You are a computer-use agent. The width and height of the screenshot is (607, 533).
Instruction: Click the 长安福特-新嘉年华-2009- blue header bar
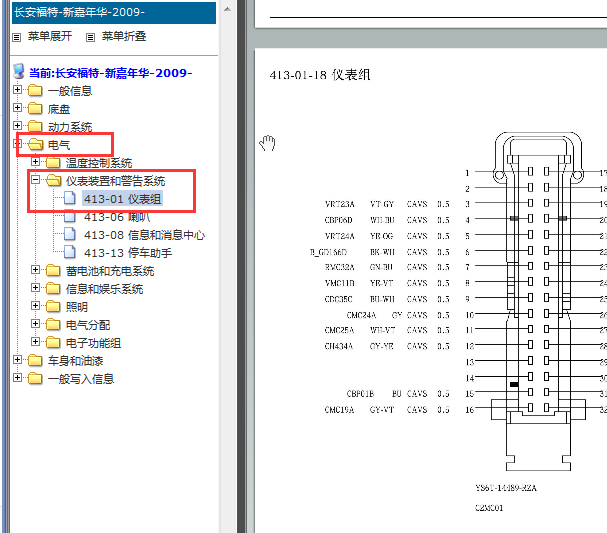[114, 13]
